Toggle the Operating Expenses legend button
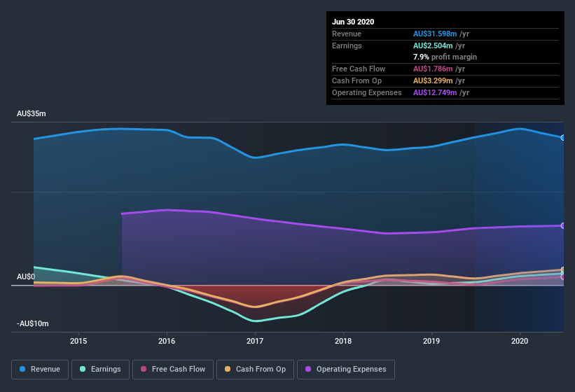Image resolution: width=575 pixels, height=392 pixels. [x=346, y=370]
